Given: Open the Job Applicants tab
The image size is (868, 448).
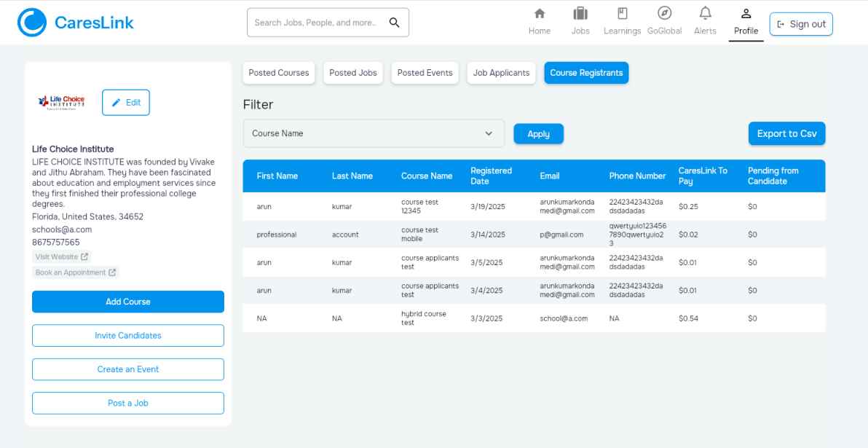Looking at the screenshot, I should 502,73.
